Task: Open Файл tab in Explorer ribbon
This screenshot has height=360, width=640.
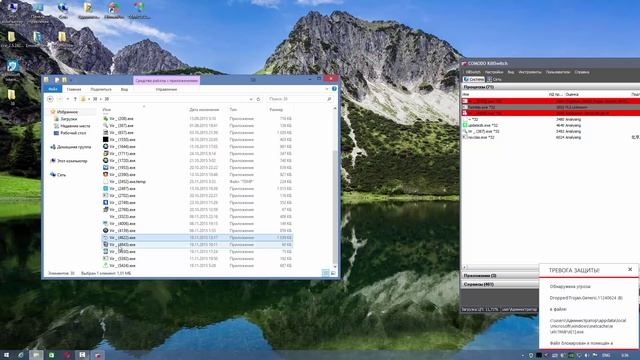Action: tap(53, 89)
